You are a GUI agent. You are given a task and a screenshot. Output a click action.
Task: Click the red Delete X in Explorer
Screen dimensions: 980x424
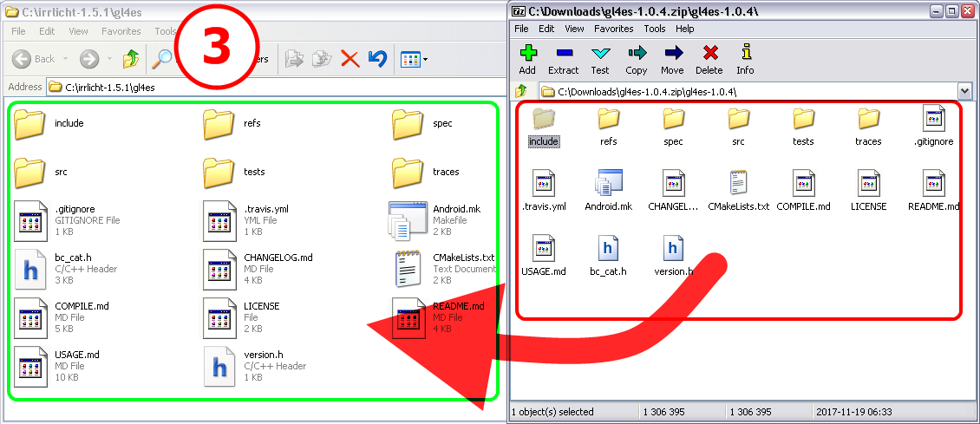tap(350, 59)
